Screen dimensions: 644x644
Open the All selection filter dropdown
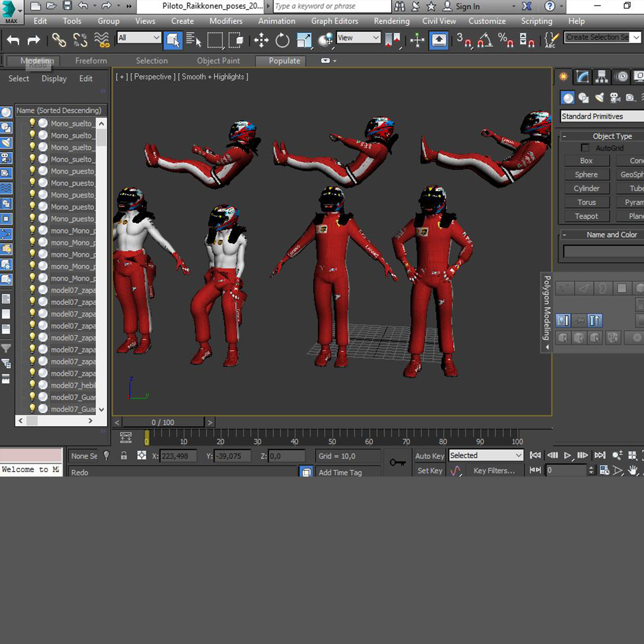click(139, 38)
